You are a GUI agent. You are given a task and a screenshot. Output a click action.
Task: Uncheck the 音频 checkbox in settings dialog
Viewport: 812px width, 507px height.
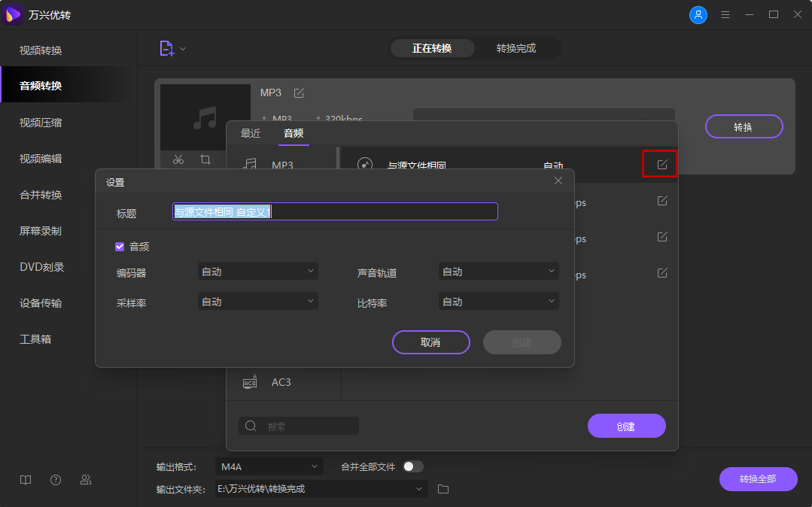(x=120, y=246)
